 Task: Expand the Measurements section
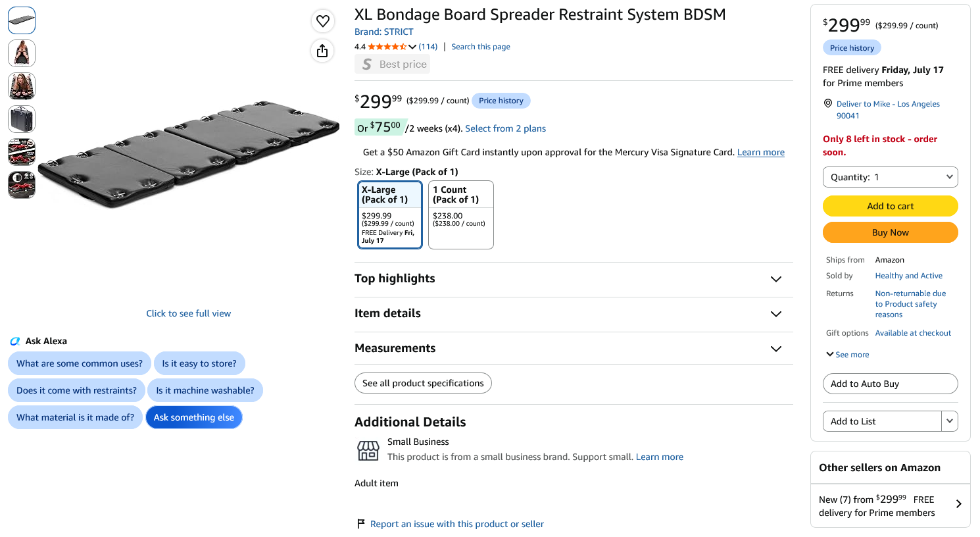[574, 348]
